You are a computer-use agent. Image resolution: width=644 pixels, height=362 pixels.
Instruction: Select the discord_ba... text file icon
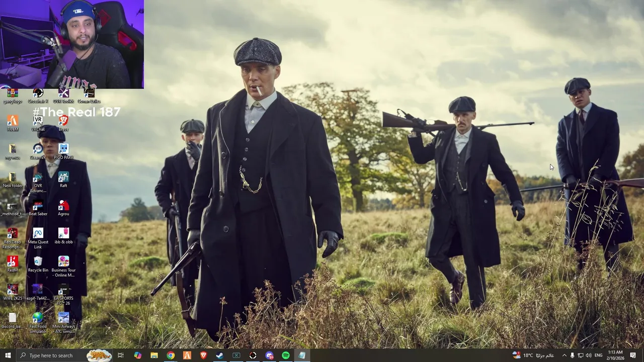(13, 320)
